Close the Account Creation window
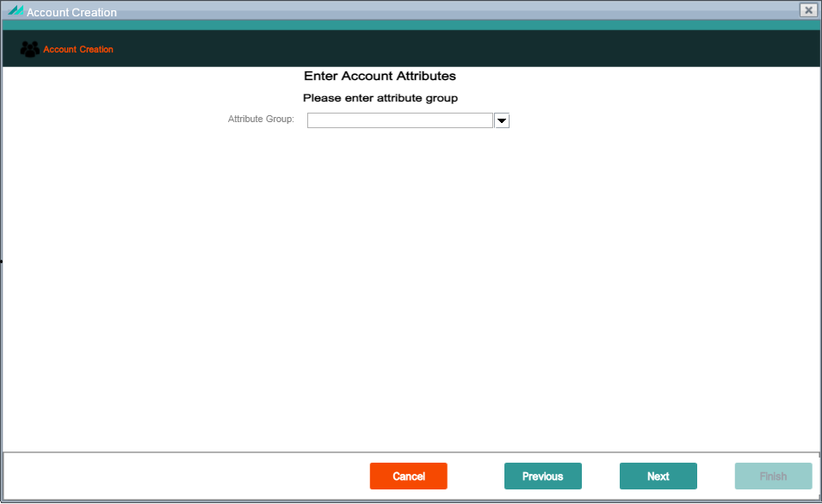The height and width of the screenshot is (504, 822). coord(808,10)
